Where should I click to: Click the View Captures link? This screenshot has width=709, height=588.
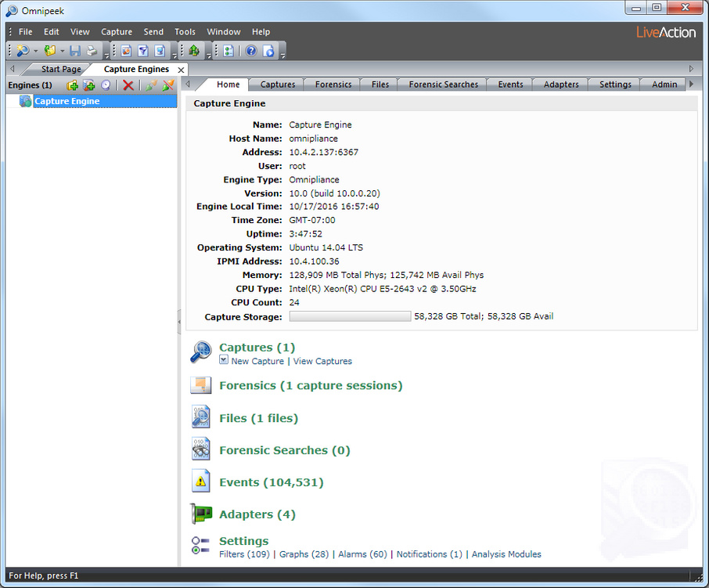[322, 361]
